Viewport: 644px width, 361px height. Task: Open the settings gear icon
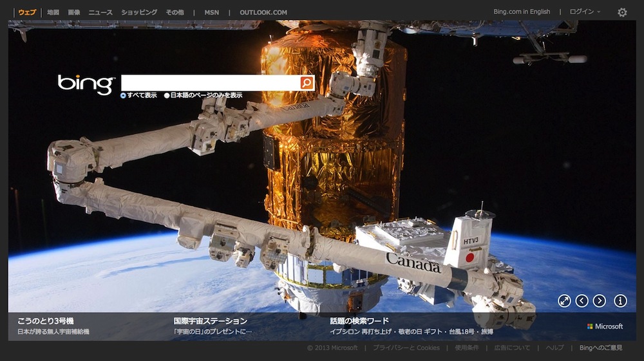[622, 12]
